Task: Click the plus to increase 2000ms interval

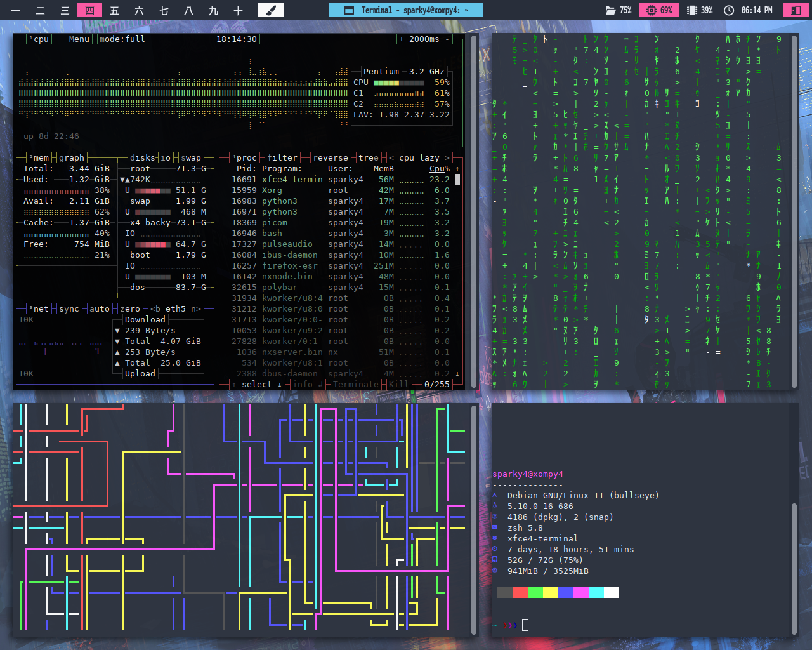Action: tap(402, 39)
